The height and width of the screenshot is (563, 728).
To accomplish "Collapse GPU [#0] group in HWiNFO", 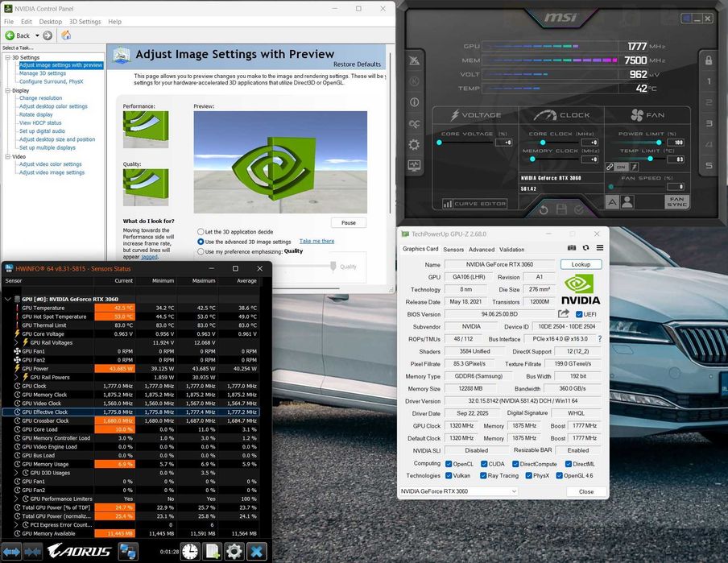I will 8,299.
